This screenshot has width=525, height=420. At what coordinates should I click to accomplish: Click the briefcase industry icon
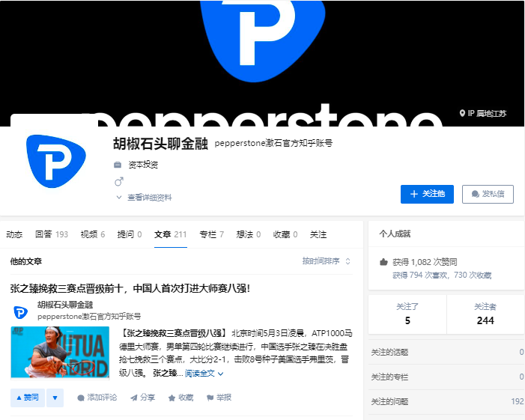pos(118,165)
